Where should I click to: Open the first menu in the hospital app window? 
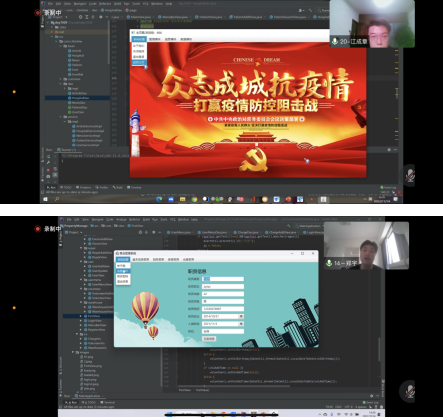click(139, 39)
